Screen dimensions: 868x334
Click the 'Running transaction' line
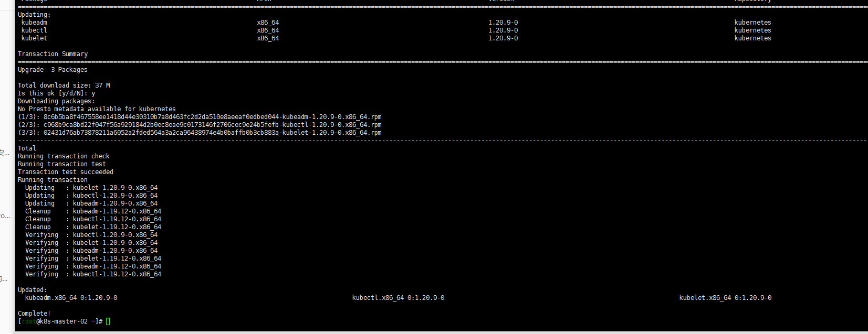pos(53,180)
